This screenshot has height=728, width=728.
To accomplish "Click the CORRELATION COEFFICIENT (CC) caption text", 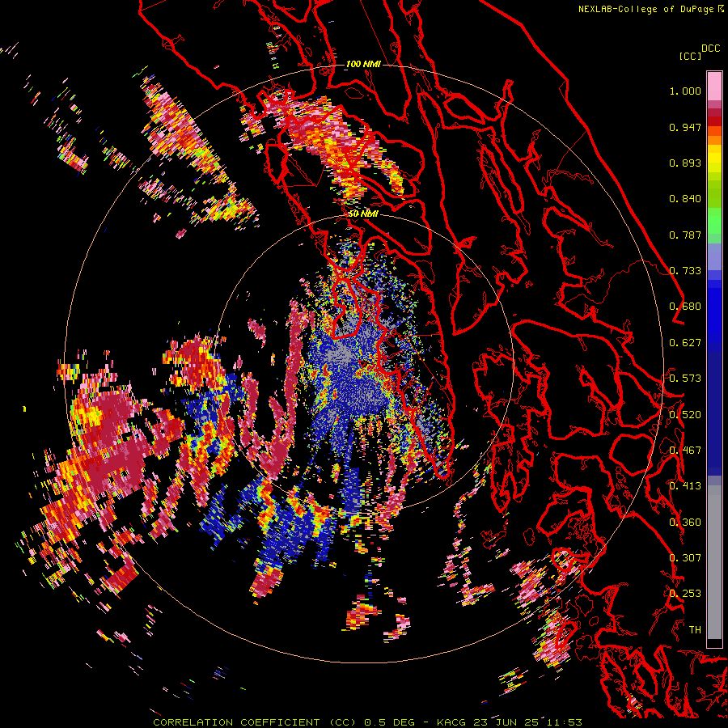I will 255,722.
